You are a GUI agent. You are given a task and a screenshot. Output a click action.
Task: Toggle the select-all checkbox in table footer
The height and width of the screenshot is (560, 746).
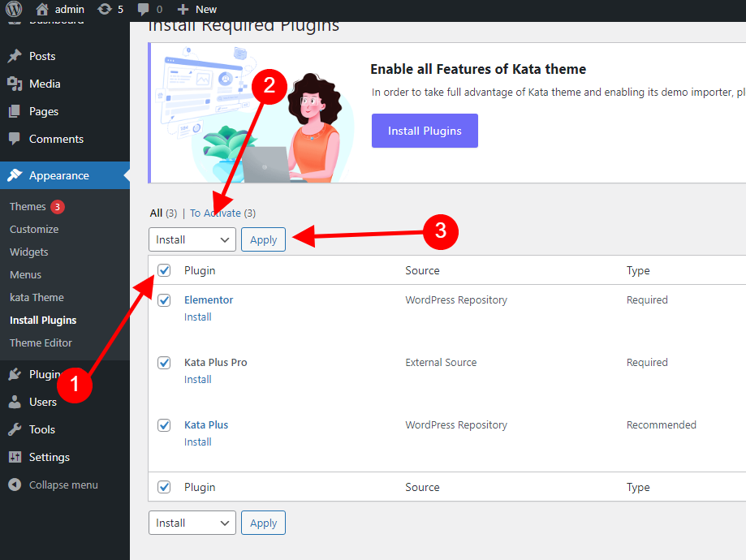[164, 487]
